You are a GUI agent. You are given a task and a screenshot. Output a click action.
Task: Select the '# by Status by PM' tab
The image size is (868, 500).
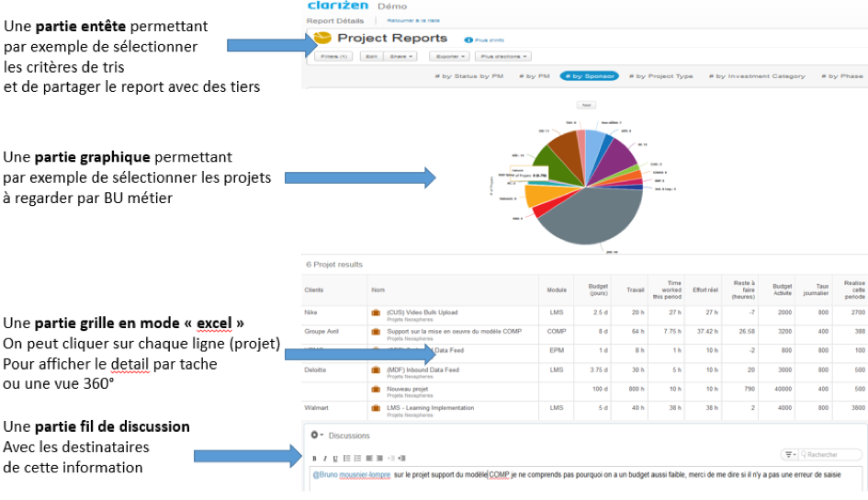click(x=468, y=76)
